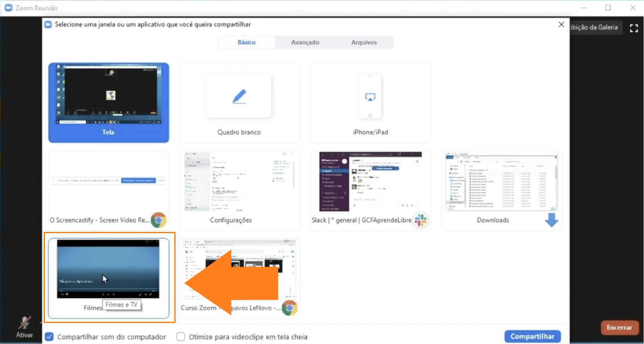This screenshot has width=644, height=344.
Task: Click the whiteboard pencil icon
Action: 239,96
